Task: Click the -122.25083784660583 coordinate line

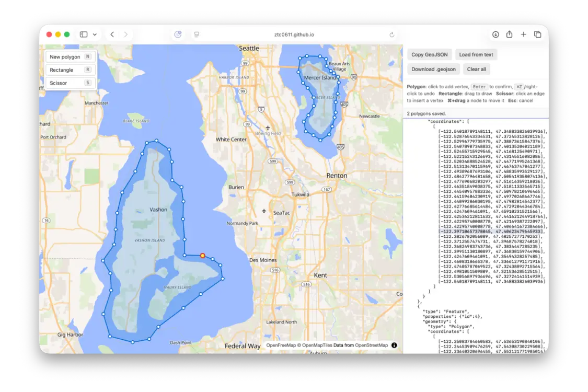Action: tap(491, 341)
